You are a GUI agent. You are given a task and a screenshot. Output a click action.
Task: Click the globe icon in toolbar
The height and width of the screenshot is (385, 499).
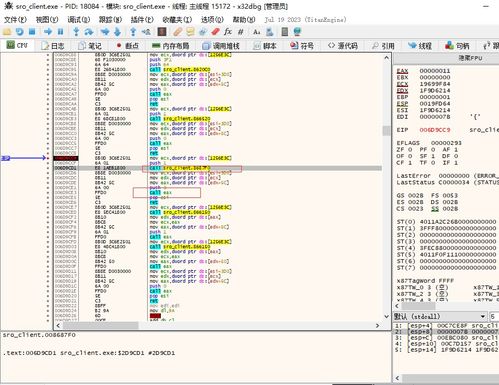coord(297,32)
